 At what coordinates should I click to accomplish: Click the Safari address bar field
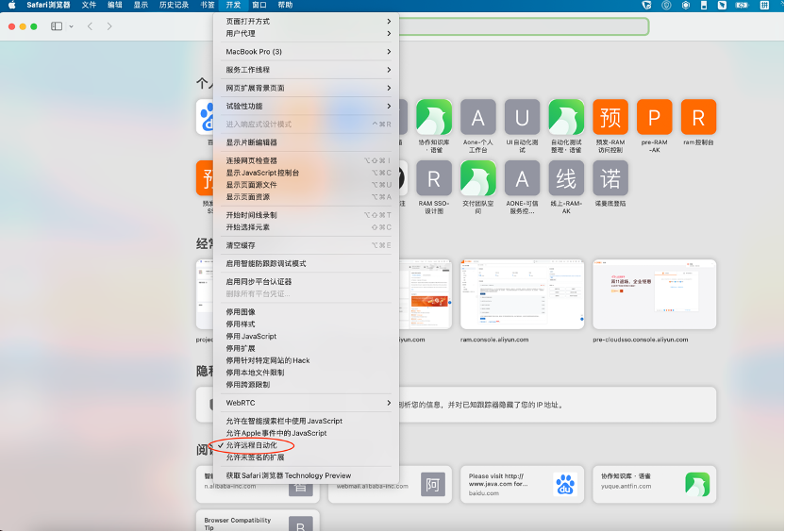pyautogui.click(x=523, y=26)
